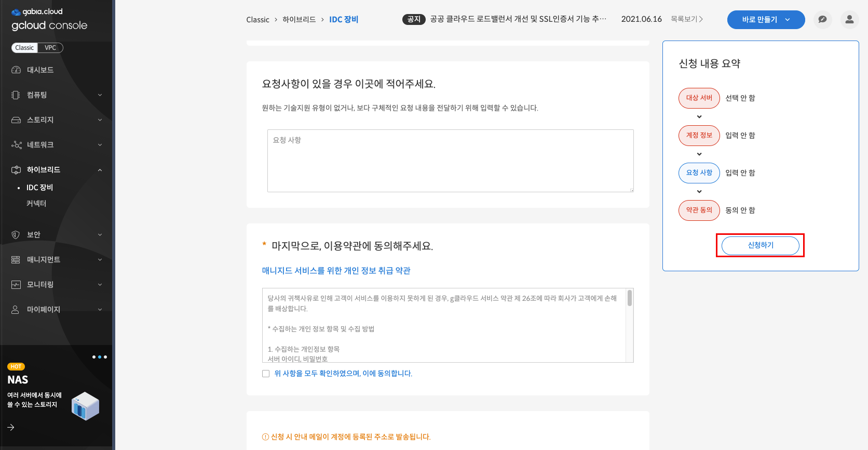Click the storage drive icon in sidebar

16,120
